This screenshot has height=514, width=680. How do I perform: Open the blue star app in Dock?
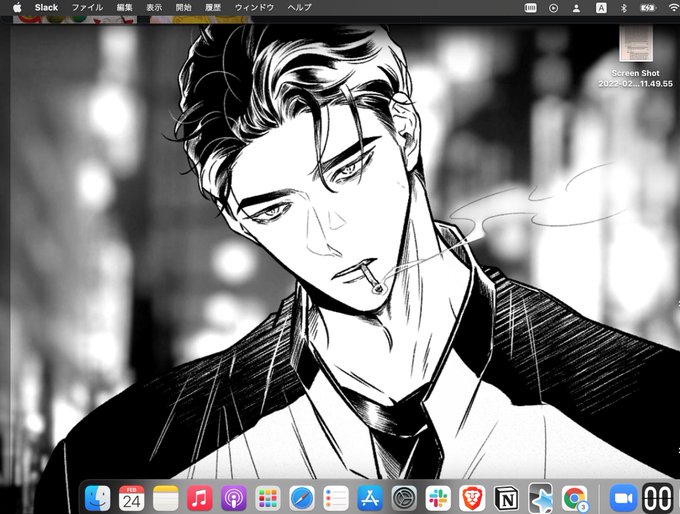click(x=540, y=498)
